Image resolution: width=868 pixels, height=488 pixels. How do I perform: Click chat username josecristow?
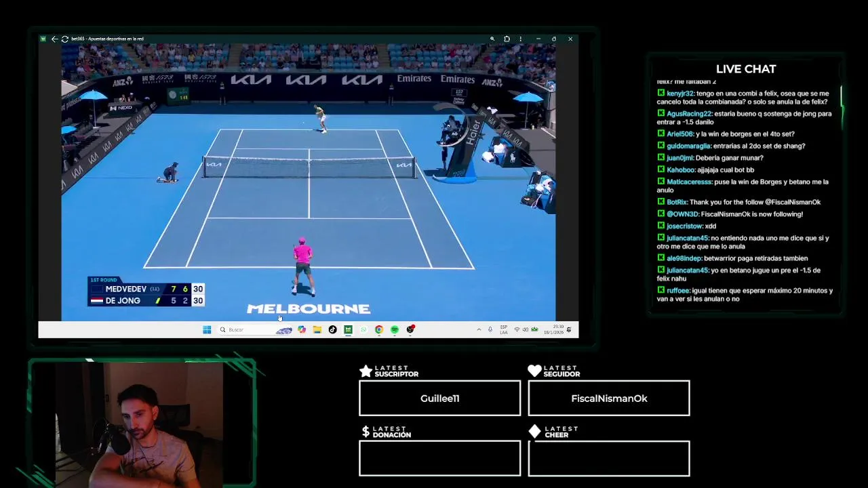[684, 226]
